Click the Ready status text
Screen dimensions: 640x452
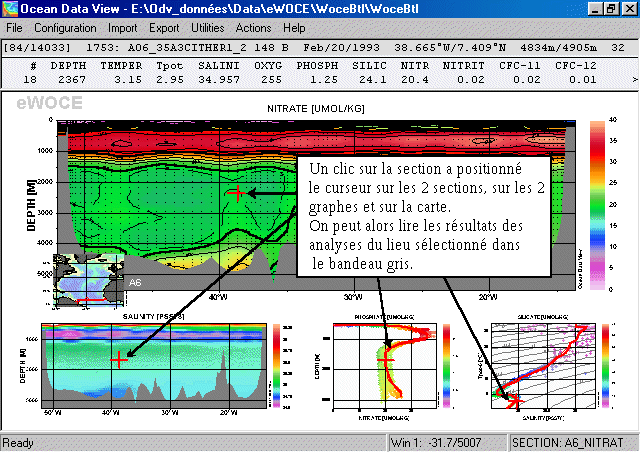(x=18, y=443)
